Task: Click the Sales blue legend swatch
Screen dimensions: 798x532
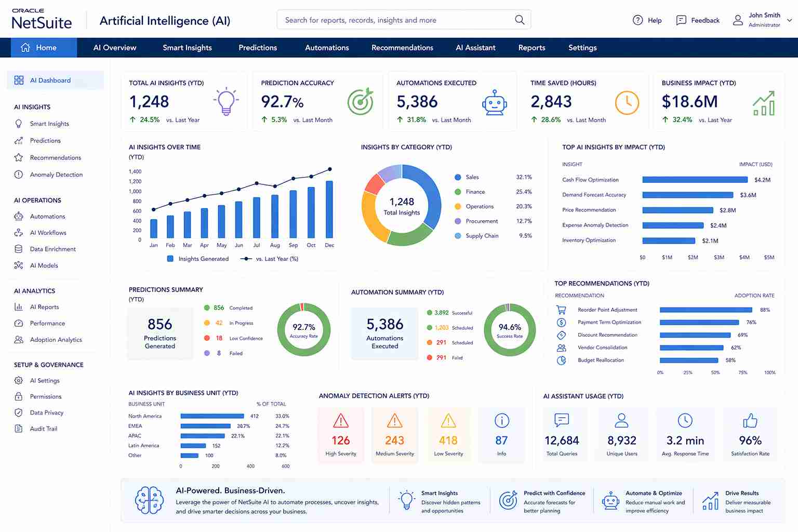Action: tap(458, 177)
